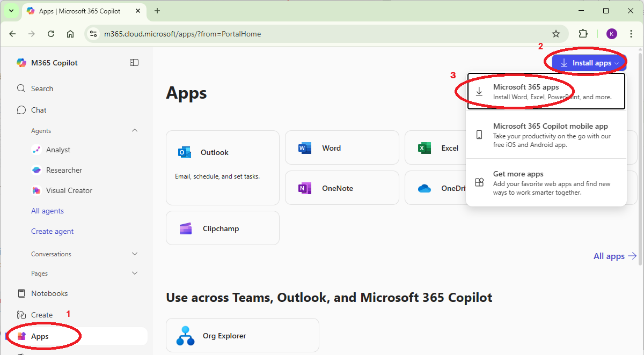Viewport: 644px width, 355px height.
Task: Click the "Email, schedule, and set tasks." text
Action: tap(217, 176)
